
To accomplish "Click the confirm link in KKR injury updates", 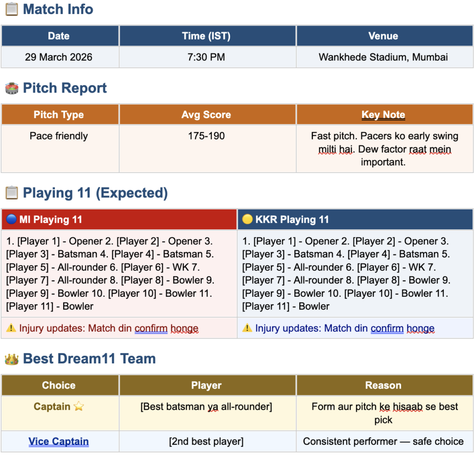I will pos(387,328).
